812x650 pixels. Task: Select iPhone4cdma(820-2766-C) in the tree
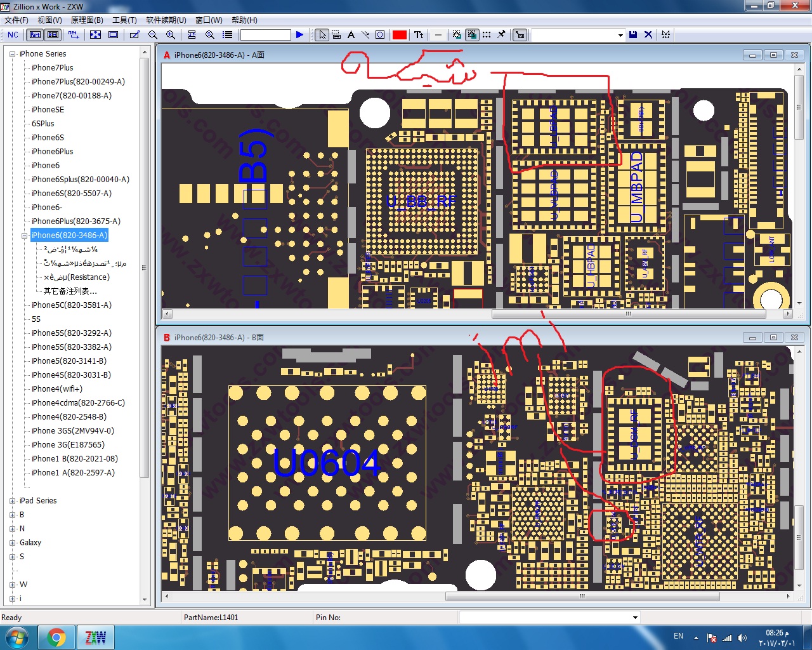78,403
